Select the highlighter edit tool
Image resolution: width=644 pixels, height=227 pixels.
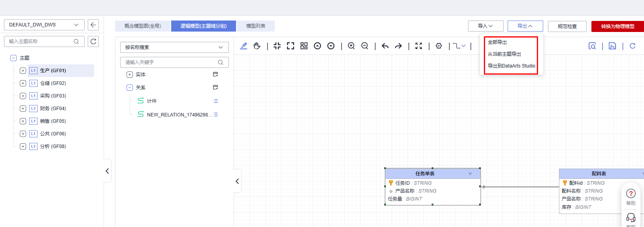click(244, 46)
